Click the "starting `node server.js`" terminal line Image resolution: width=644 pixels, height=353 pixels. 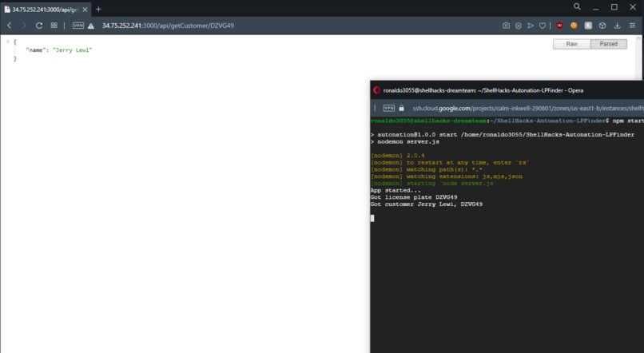(434, 184)
